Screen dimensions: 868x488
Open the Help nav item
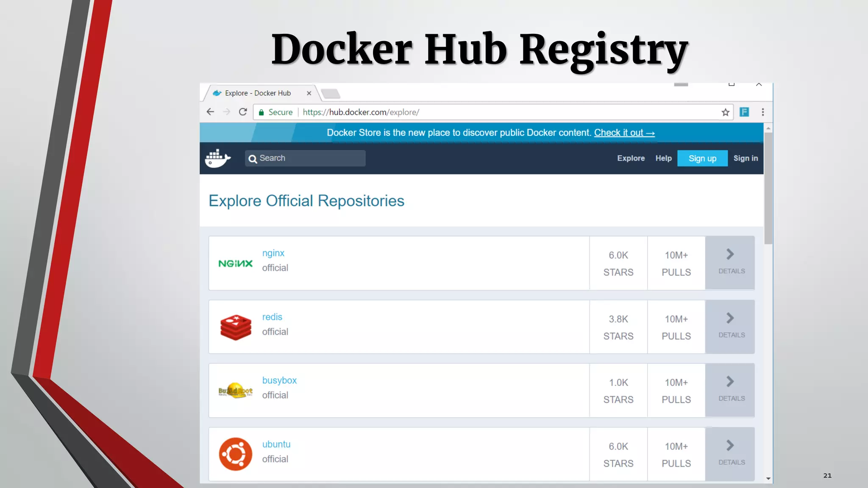pos(663,158)
